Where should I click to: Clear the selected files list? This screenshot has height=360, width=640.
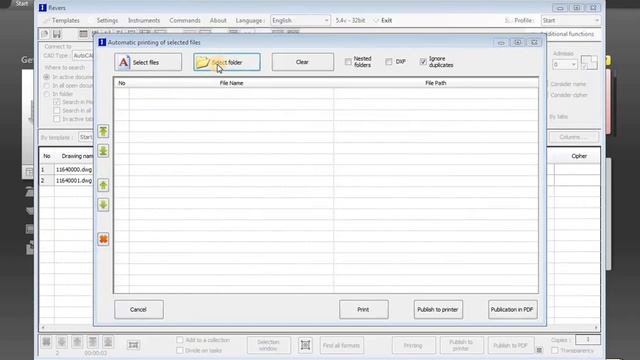click(302, 62)
